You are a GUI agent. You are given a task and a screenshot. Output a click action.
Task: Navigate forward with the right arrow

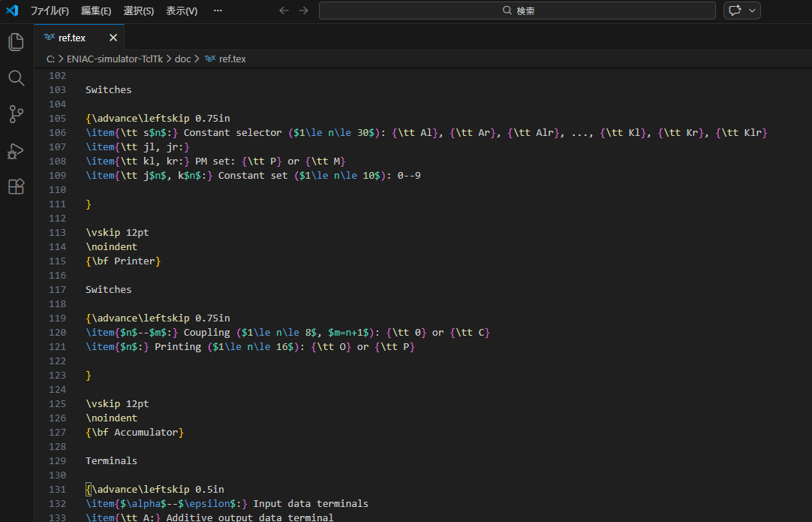click(x=303, y=11)
